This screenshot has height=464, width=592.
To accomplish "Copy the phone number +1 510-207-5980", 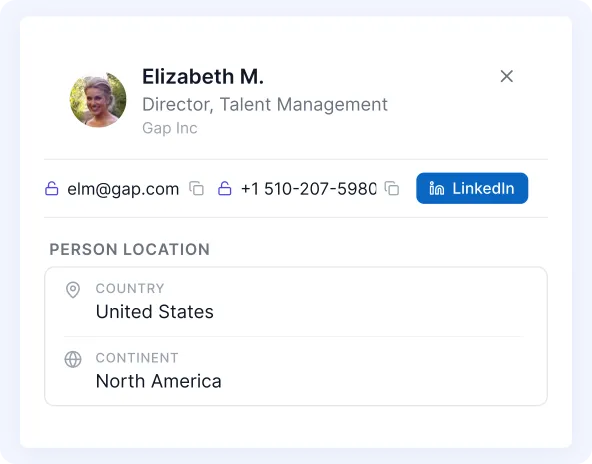I will (x=392, y=188).
